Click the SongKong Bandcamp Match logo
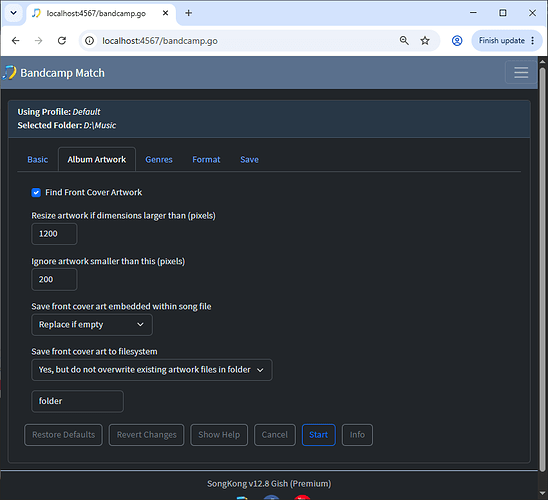This screenshot has width=548, height=500. (9, 73)
